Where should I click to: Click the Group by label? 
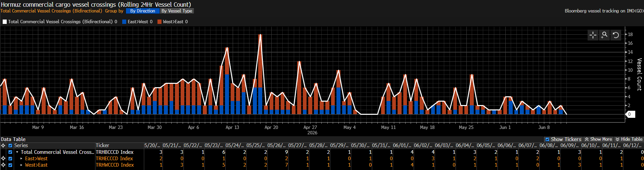point(114,11)
